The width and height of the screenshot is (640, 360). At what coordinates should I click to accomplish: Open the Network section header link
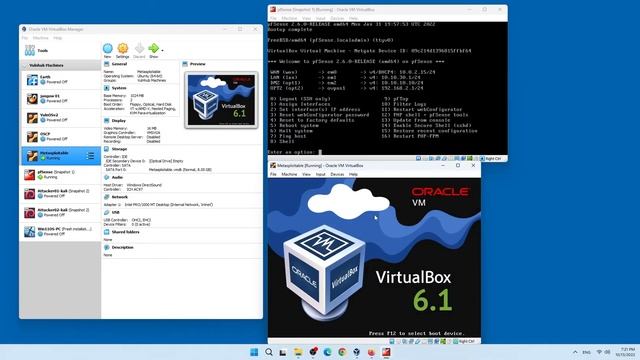[120, 197]
